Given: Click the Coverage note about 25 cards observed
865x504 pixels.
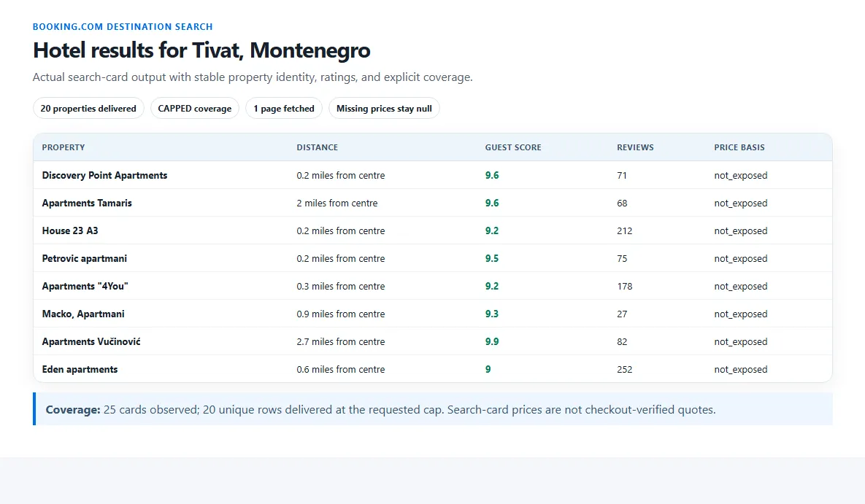Looking at the screenshot, I should [x=432, y=409].
